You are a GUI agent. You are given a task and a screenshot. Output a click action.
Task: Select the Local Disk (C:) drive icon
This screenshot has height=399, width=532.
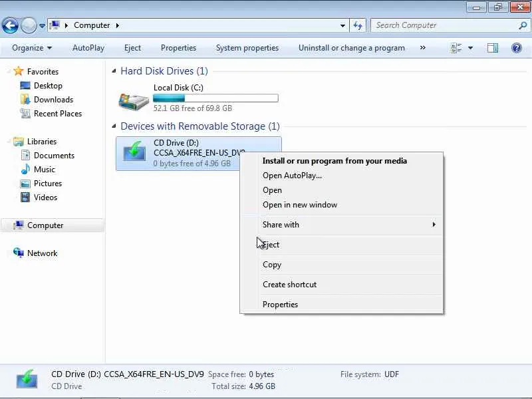click(134, 101)
